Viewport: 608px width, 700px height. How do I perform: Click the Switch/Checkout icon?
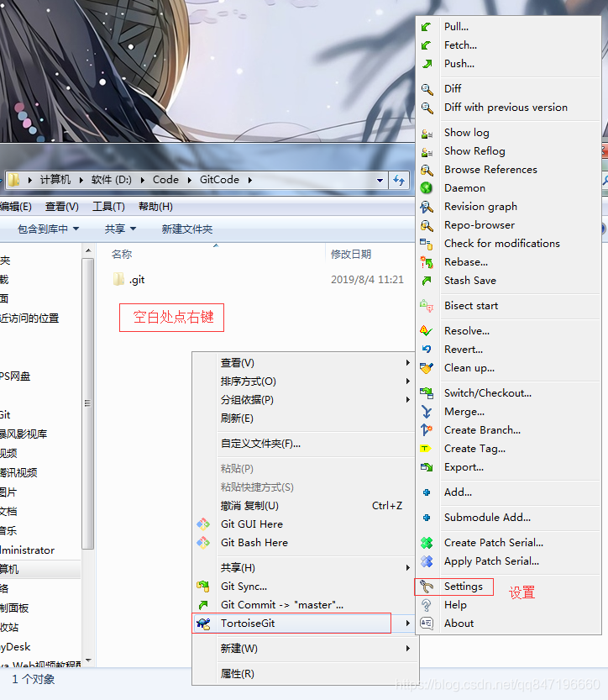pyautogui.click(x=427, y=393)
